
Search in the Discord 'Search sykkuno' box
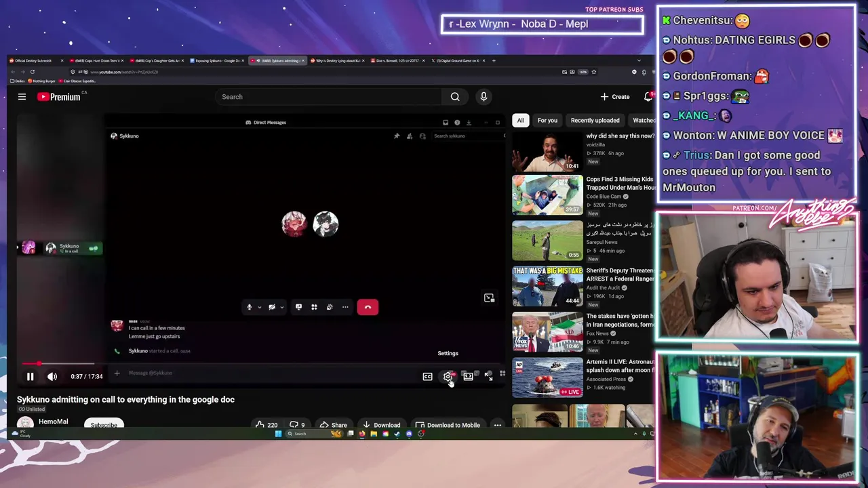[x=467, y=136]
